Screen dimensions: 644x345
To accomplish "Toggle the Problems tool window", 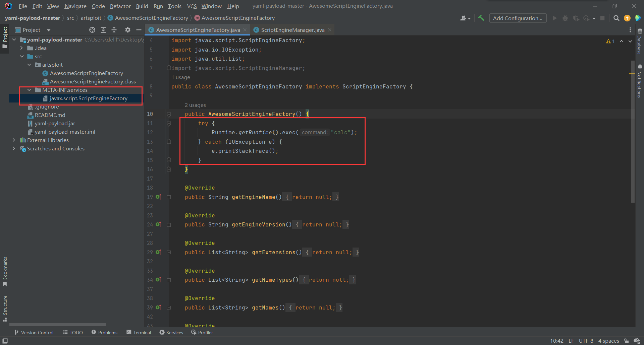I will click(104, 332).
